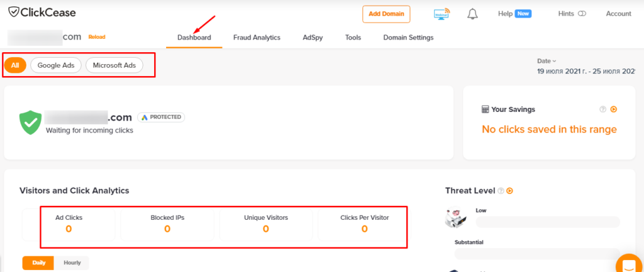Open the Date range dropdown
Image resolution: width=644 pixels, height=272 pixels.
tap(547, 61)
